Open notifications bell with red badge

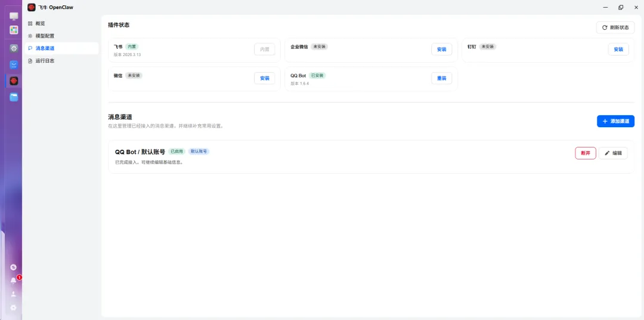[x=14, y=281]
